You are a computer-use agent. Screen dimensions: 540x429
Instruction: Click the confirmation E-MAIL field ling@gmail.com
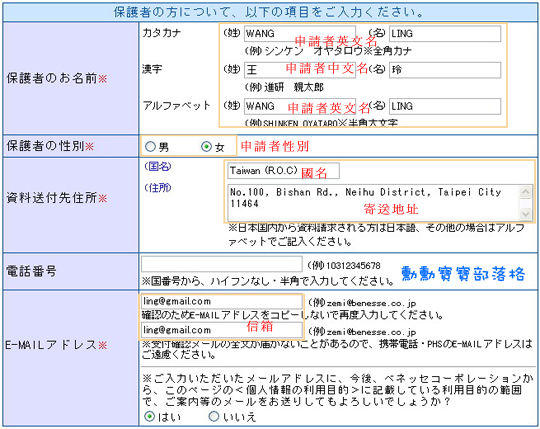coord(222,330)
